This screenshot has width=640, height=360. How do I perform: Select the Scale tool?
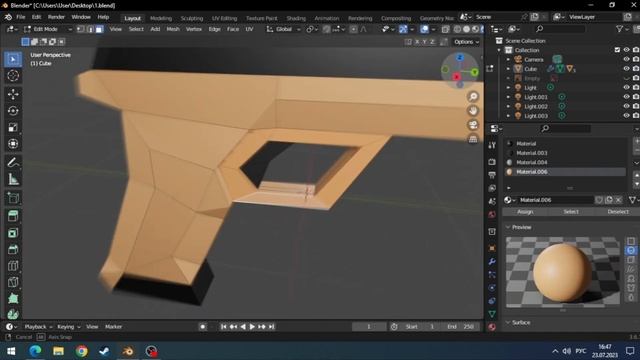13,127
